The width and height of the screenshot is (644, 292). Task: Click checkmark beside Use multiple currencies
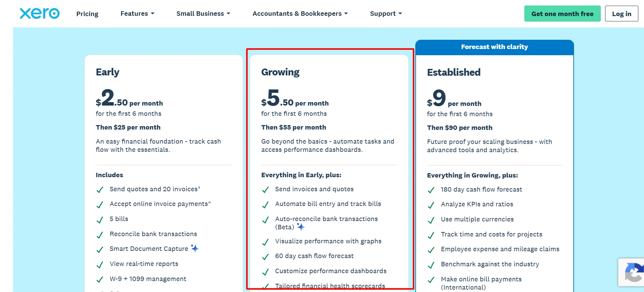click(431, 220)
